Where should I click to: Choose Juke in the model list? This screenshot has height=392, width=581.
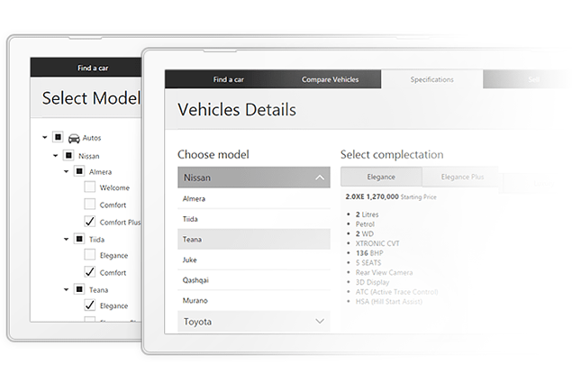[254, 260]
